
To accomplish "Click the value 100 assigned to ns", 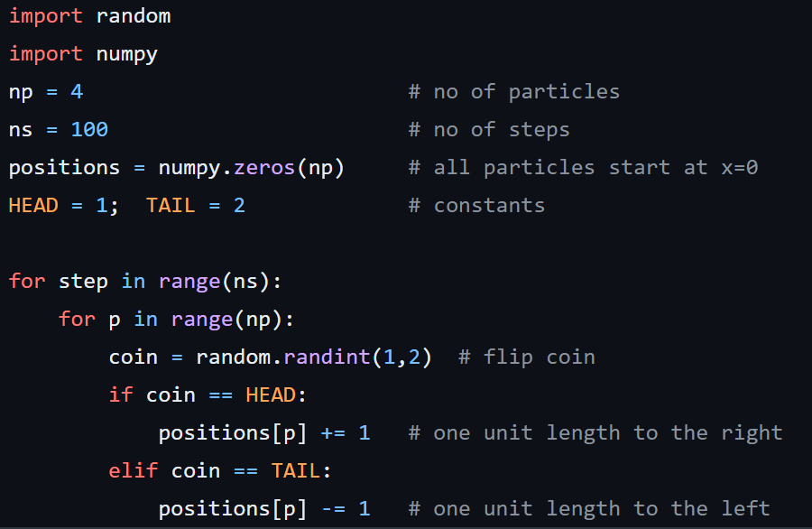I will (89, 130).
